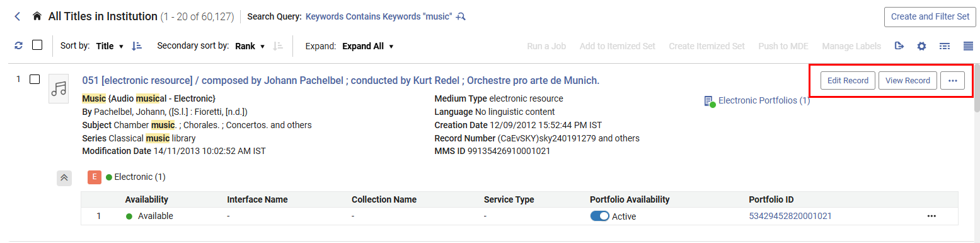Viewport: 980px width, 243px height.
Task: Collapse the Electronic section with double chevron
Action: tap(64, 177)
